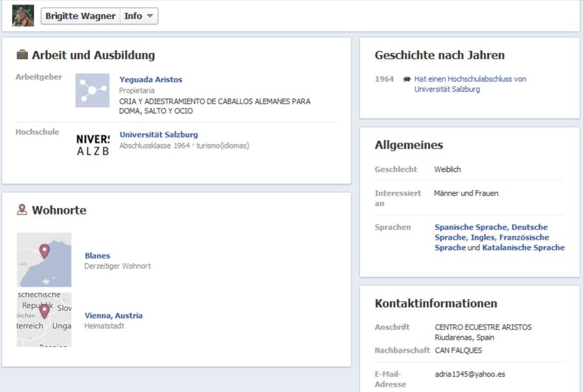The image size is (583, 392).
Task: Click the Brigitte Wagner name button
Action: pyautogui.click(x=80, y=16)
